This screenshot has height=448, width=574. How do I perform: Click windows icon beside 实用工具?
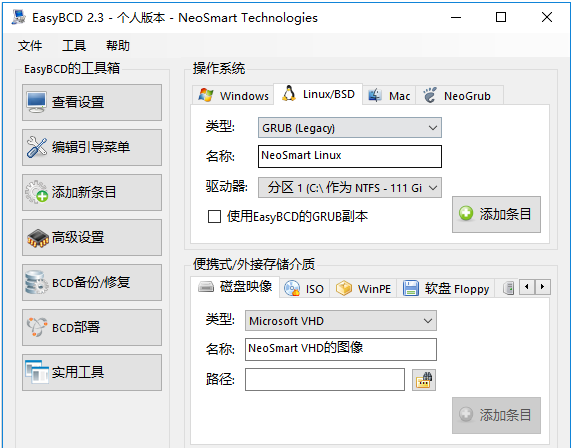[37, 372]
